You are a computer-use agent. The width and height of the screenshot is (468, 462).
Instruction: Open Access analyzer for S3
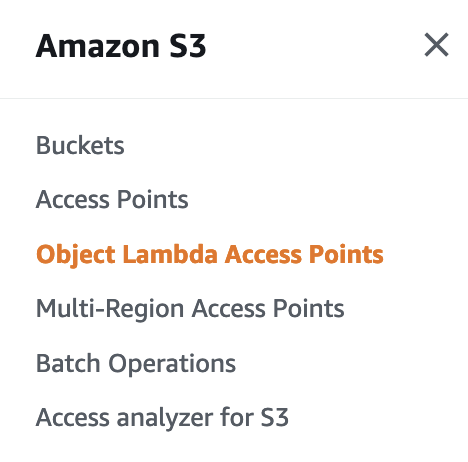162,417
